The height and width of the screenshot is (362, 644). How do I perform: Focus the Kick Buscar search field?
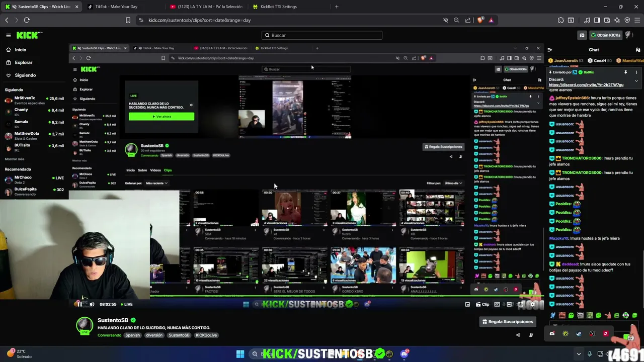coord(322,35)
